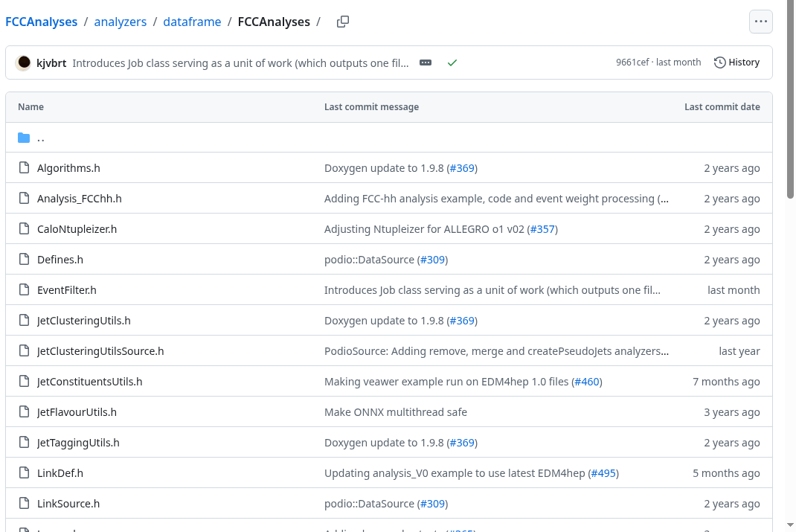Click file icon next to JetTaggingUtils.h
796x532 pixels.
pyautogui.click(x=24, y=442)
